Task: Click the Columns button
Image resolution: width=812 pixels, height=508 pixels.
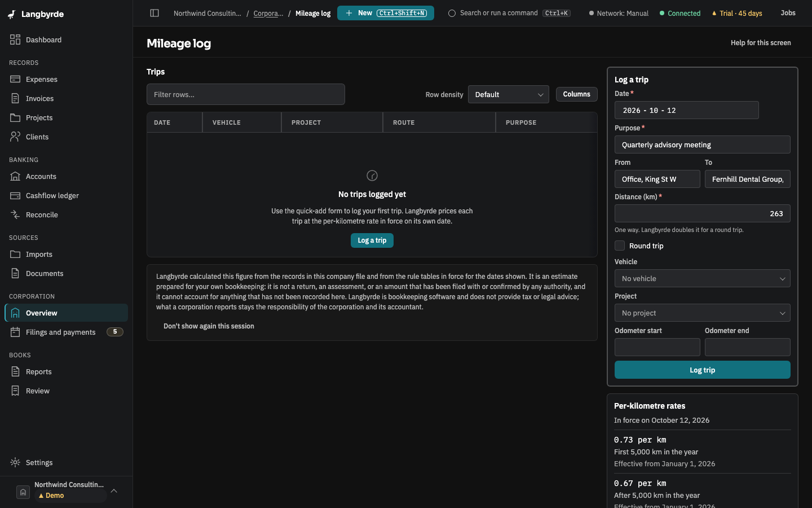Action: [x=576, y=94]
